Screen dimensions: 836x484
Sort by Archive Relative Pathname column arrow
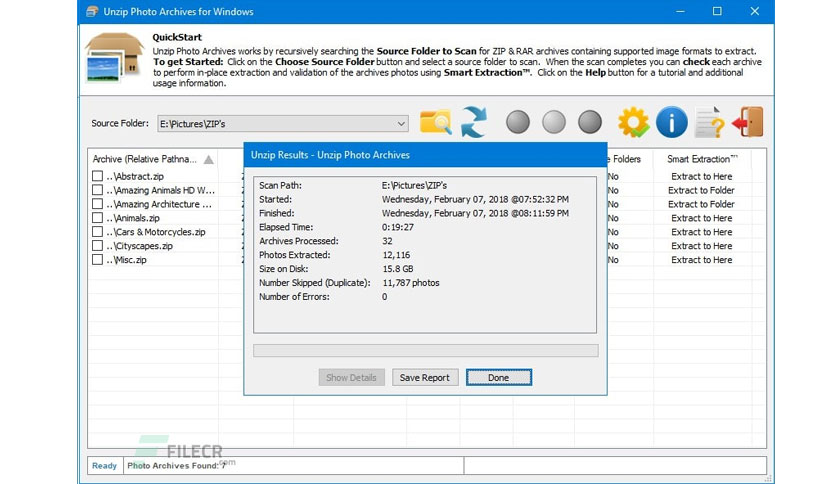pyautogui.click(x=209, y=159)
